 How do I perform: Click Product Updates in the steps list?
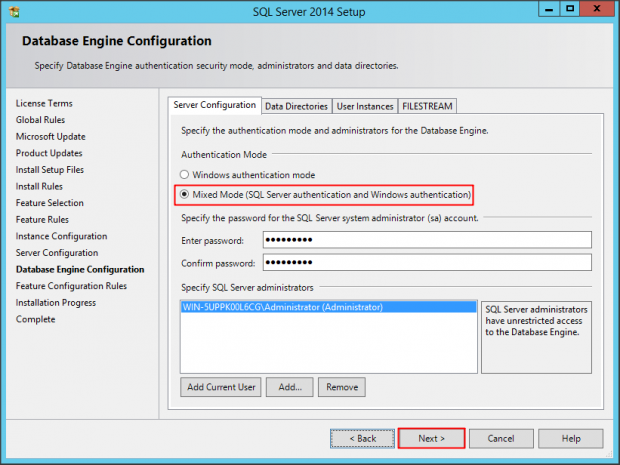[49, 153]
